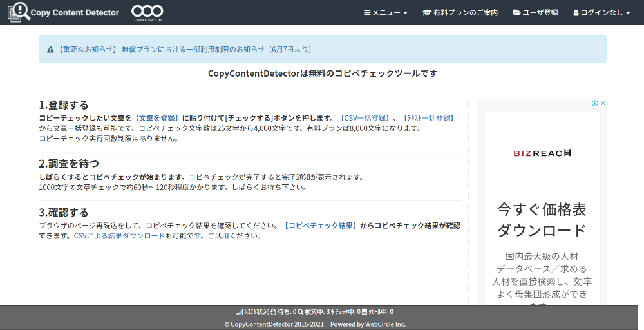The width and height of the screenshot is (644, 330).
Task: Click the 2.調査を待つ heading
Action: [x=69, y=164]
